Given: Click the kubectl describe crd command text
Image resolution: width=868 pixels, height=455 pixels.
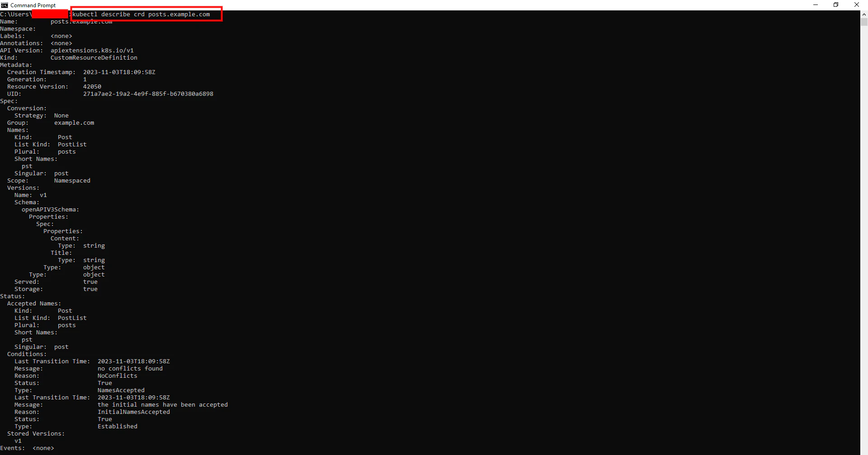Looking at the screenshot, I should pos(141,14).
